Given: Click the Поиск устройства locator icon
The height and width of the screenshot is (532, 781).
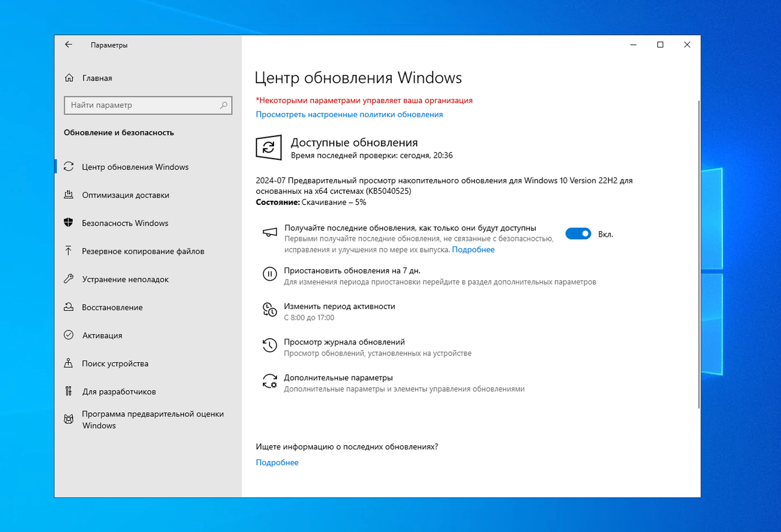Looking at the screenshot, I should coord(69,363).
